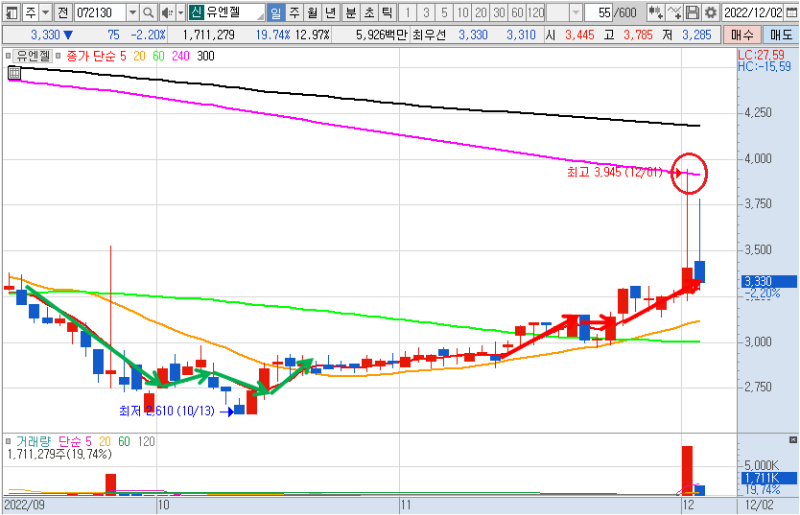Image resolution: width=800 pixels, height=515 pixels.
Task: Switch to the 초 second chart tab
Action: (x=369, y=12)
